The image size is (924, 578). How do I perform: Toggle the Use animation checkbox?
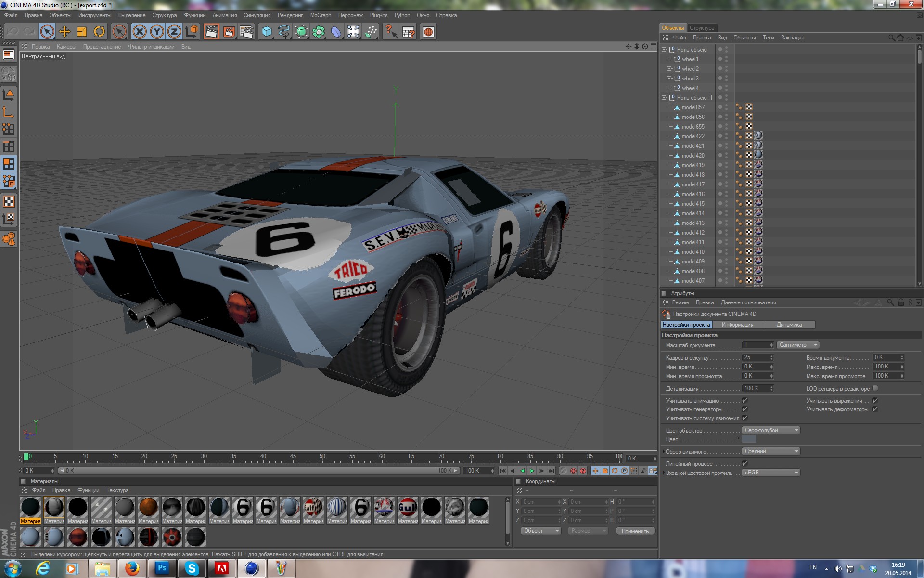[x=744, y=401]
